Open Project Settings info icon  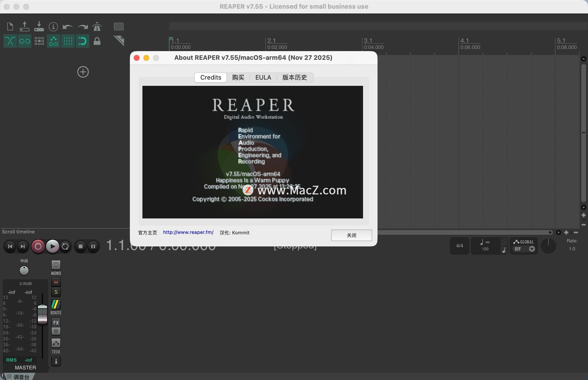(x=53, y=27)
